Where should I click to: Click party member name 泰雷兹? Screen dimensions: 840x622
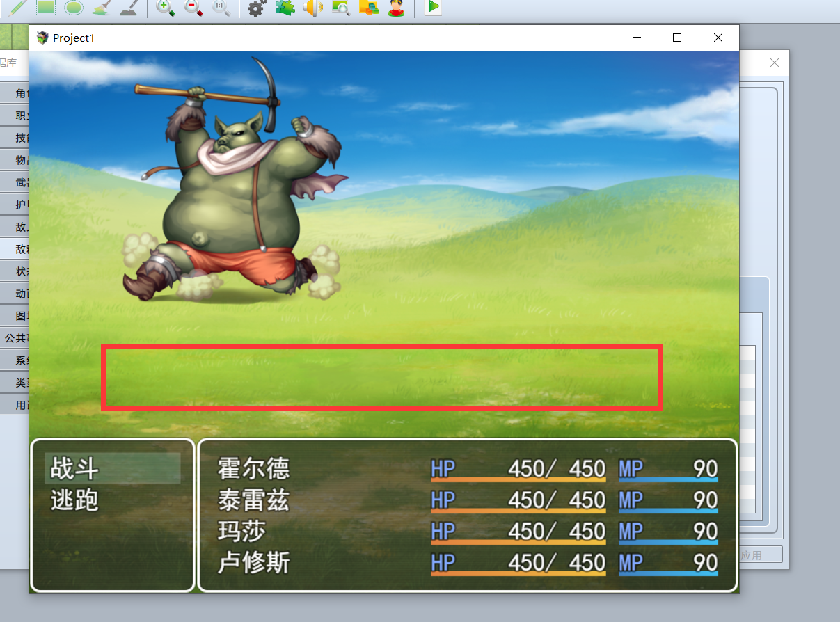pyautogui.click(x=253, y=500)
